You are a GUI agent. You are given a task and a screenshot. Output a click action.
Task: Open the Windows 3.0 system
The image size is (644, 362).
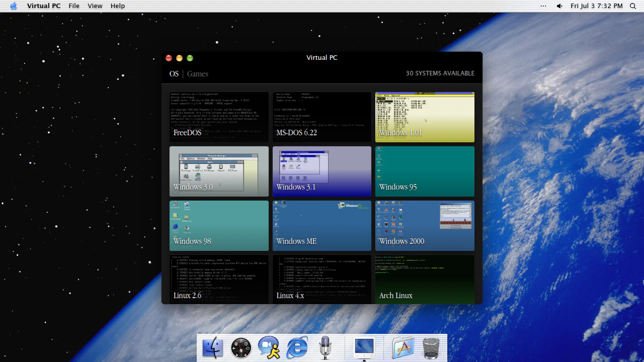tap(219, 171)
